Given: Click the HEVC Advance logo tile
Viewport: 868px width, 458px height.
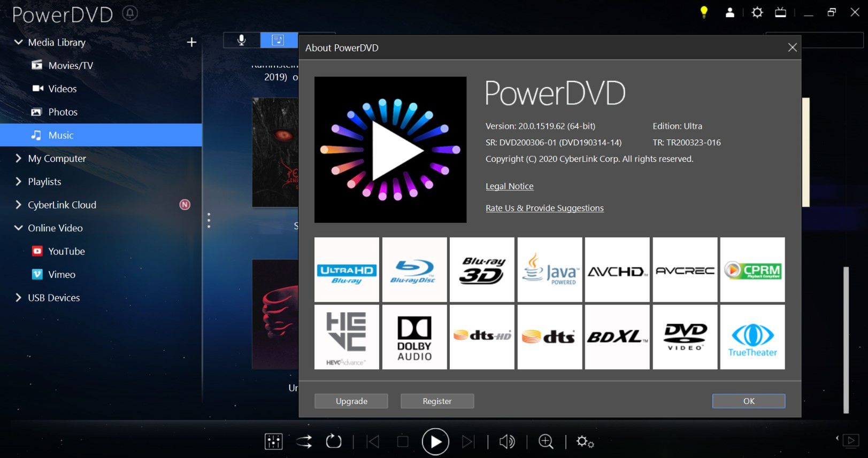Looking at the screenshot, I should click(x=347, y=337).
